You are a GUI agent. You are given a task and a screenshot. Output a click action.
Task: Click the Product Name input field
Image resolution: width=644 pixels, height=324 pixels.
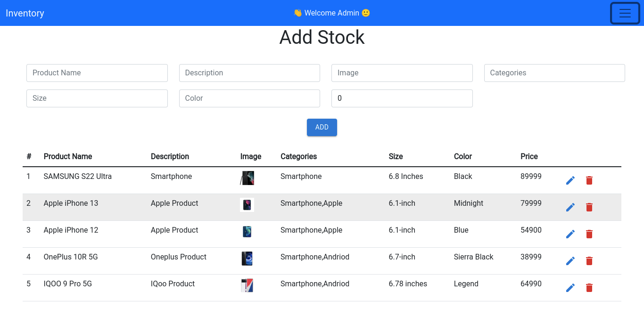tap(97, 73)
